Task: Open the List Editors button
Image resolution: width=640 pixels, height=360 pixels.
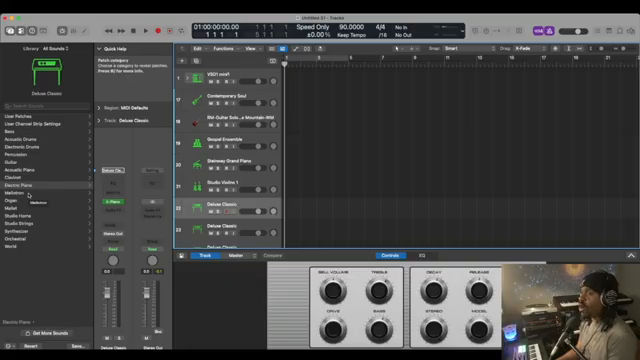Action: click(598, 31)
